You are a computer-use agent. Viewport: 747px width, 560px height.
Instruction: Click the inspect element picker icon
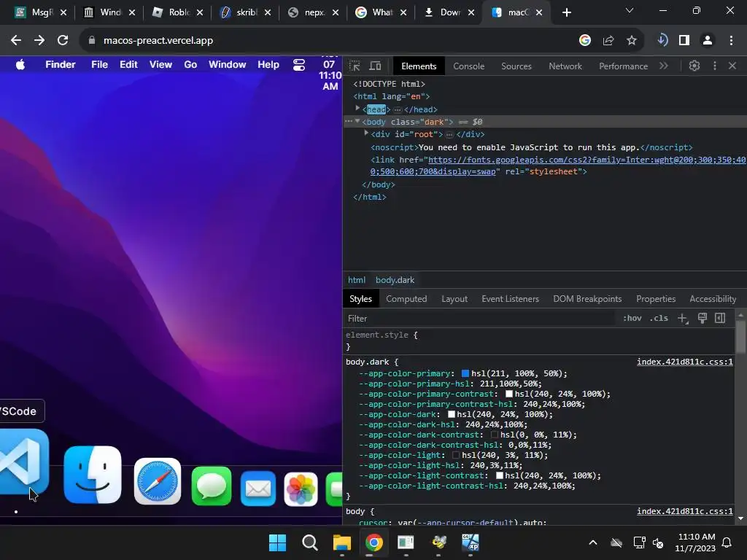355,66
